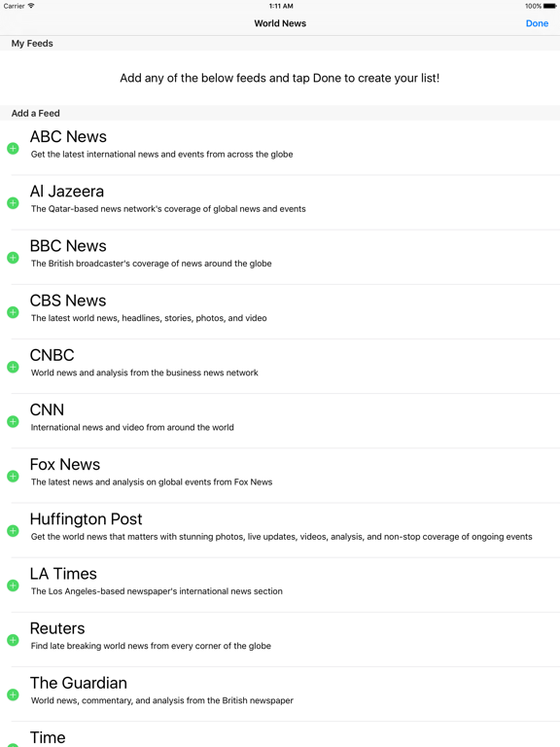Click 'World news and analysis from the business' text
The height and width of the screenshot is (747, 560).
pyautogui.click(x=144, y=373)
